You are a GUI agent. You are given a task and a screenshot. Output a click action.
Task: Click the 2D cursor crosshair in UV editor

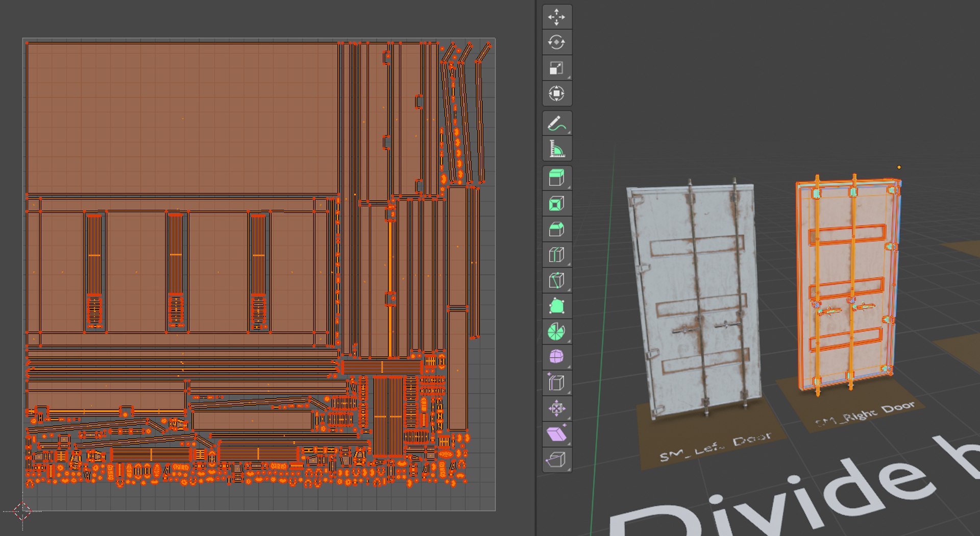[x=22, y=510]
